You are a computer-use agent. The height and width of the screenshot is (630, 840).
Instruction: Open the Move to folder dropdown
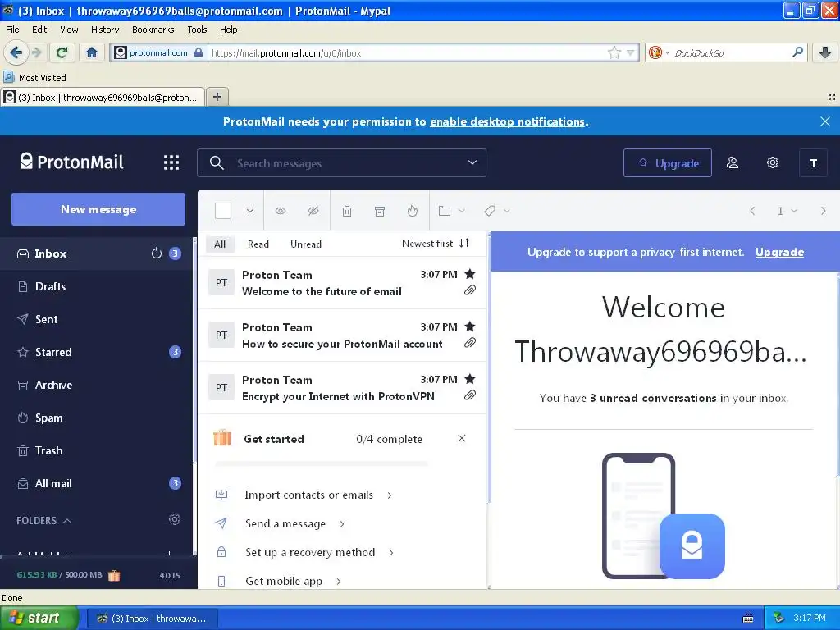(x=451, y=211)
